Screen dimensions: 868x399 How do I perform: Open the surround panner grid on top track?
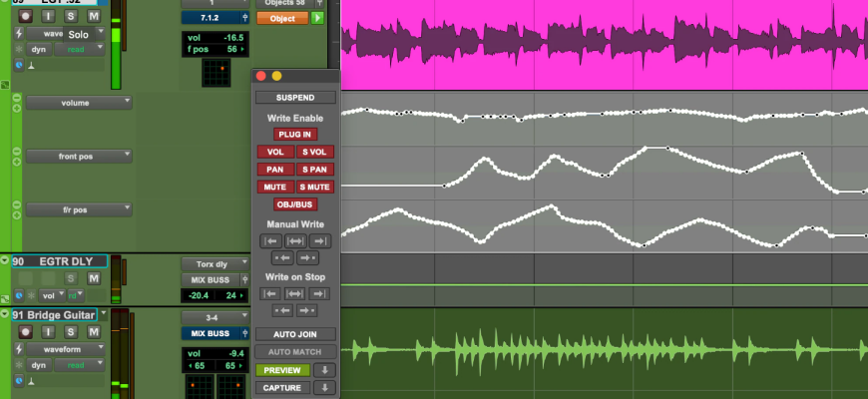tap(216, 72)
